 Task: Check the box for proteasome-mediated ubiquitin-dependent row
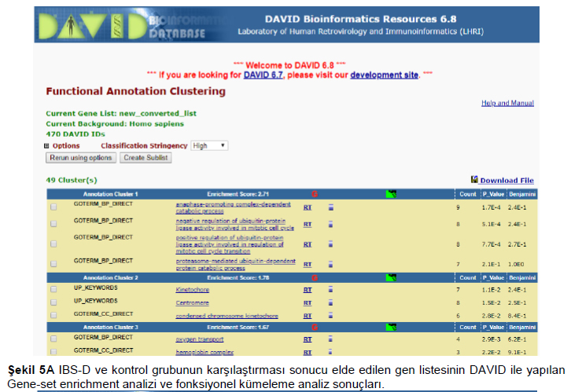[53, 264]
